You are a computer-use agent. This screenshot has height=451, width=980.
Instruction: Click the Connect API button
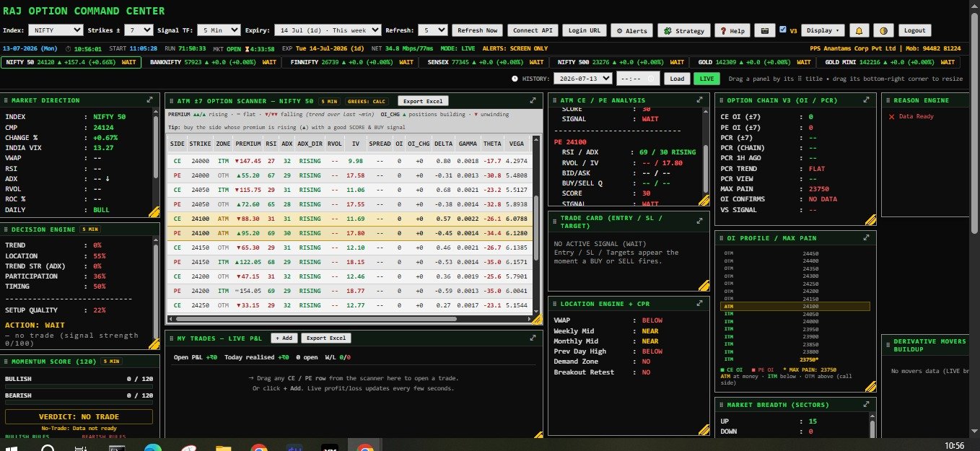(x=533, y=30)
